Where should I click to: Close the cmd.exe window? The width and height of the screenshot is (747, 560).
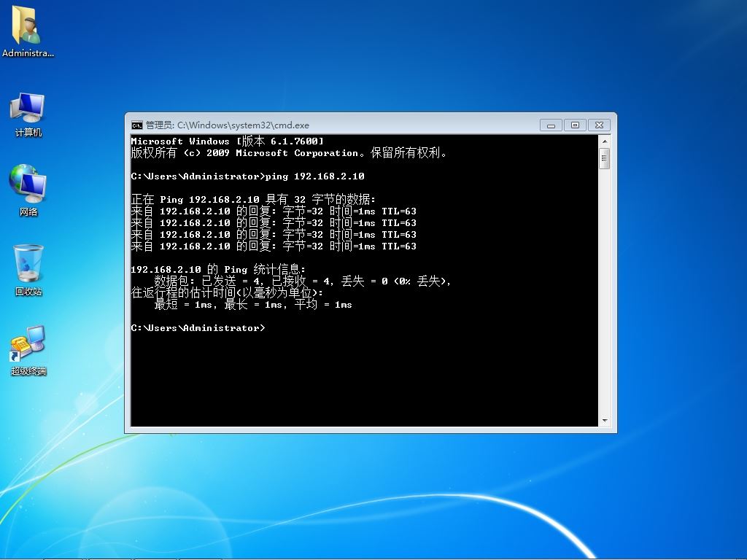click(599, 125)
